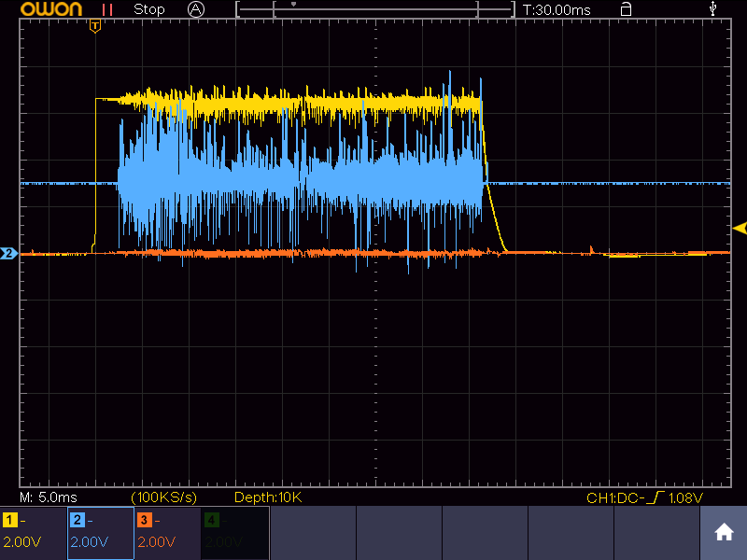Click the (100KS/s) sample rate readout
The height and width of the screenshot is (560, 747).
click(164, 497)
